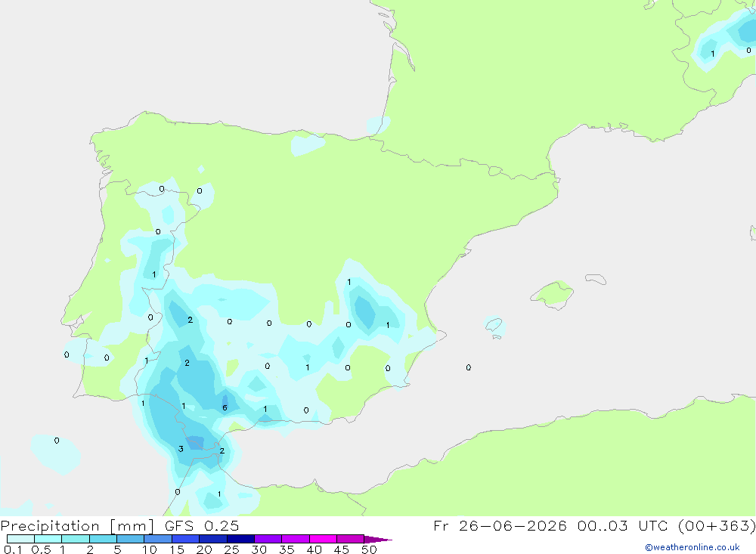This screenshot has width=756, height=554.
Task: Select the '10' legend scale label
Action: [150, 549]
